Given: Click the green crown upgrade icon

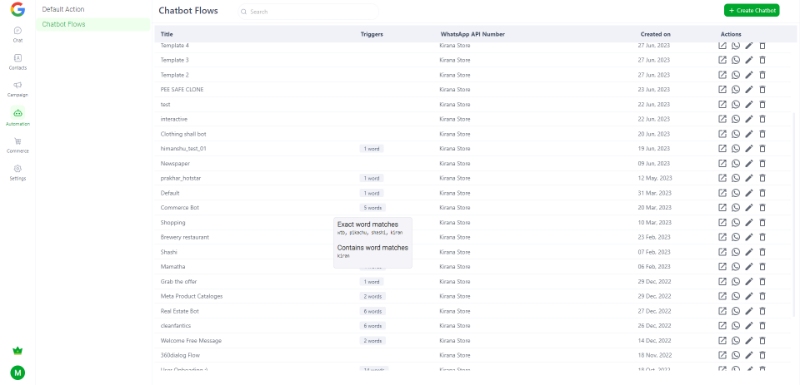Looking at the screenshot, I should coord(18,351).
